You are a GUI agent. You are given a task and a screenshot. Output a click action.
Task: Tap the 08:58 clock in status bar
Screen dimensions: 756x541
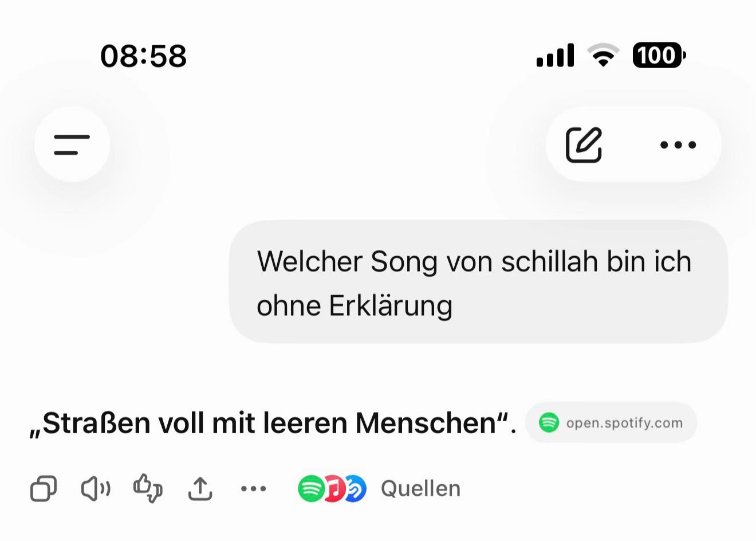(144, 56)
